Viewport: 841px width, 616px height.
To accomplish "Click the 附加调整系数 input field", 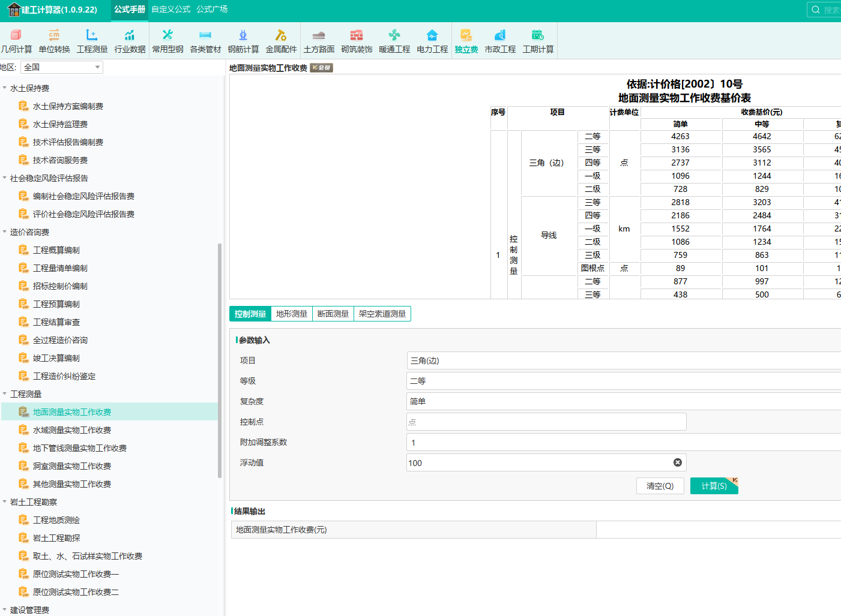I will coord(624,442).
